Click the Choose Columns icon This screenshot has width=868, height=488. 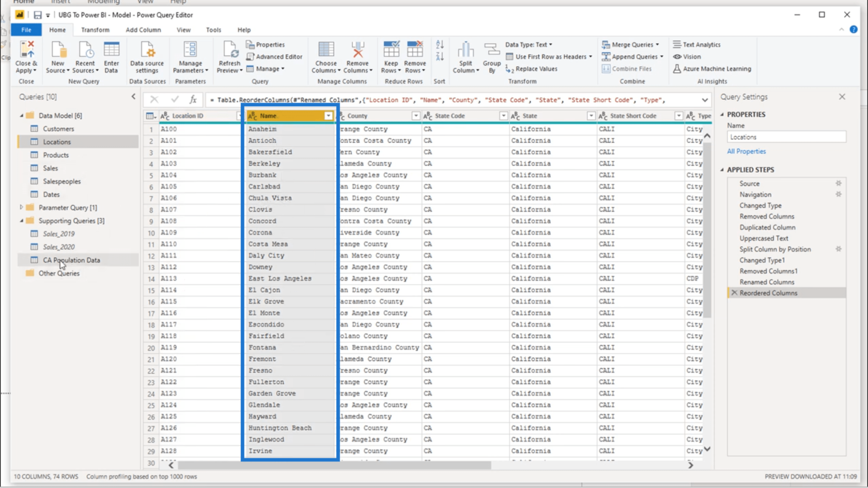click(x=326, y=49)
